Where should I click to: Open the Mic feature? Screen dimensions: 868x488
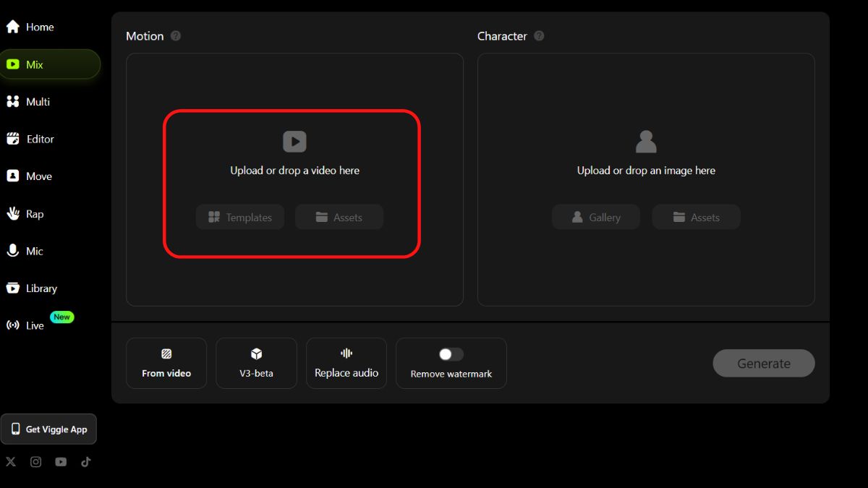pos(34,251)
